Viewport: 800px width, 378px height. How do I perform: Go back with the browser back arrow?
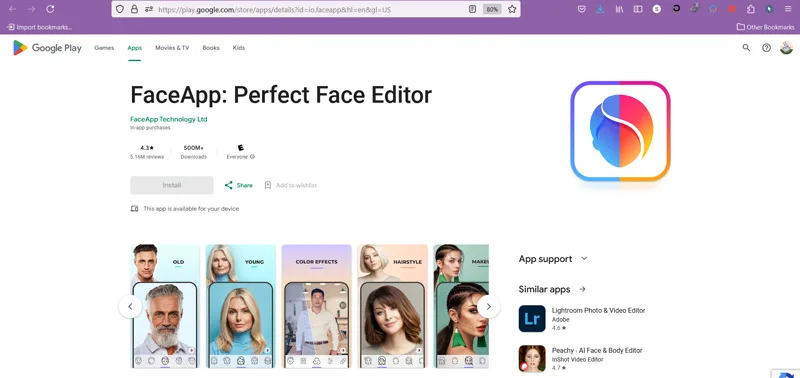pyautogui.click(x=13, y=9)
